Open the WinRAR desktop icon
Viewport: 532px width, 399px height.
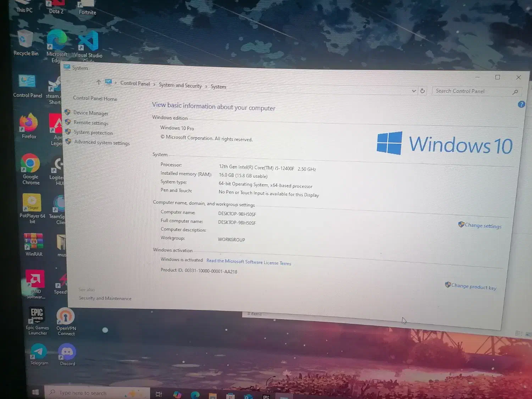tap(34, 244)
